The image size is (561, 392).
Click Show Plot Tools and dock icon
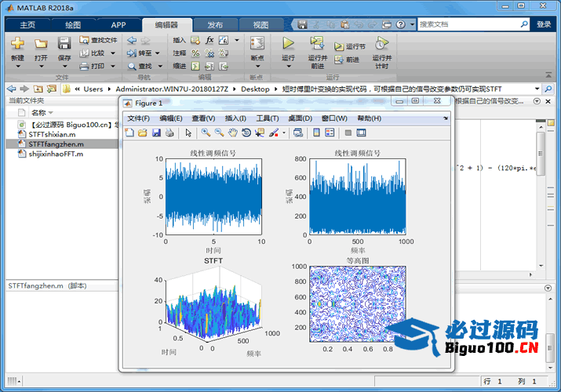362,133
